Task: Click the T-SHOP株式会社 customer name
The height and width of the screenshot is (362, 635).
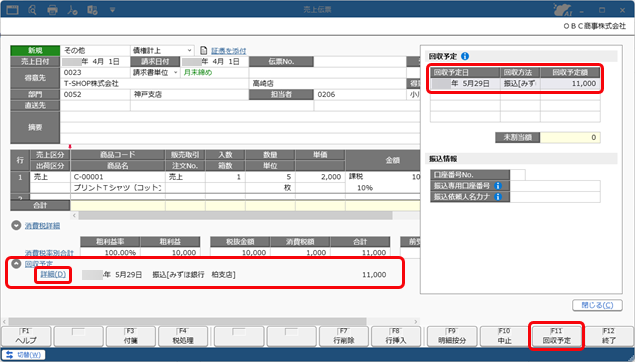Action: (x=92, y=83)
